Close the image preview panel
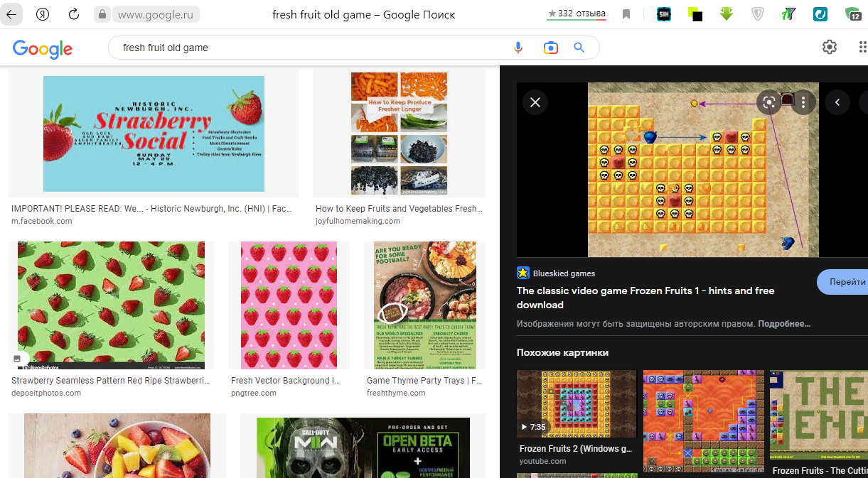Image resolution: width=868 pixels, height=478 pixels. (535, 102)
